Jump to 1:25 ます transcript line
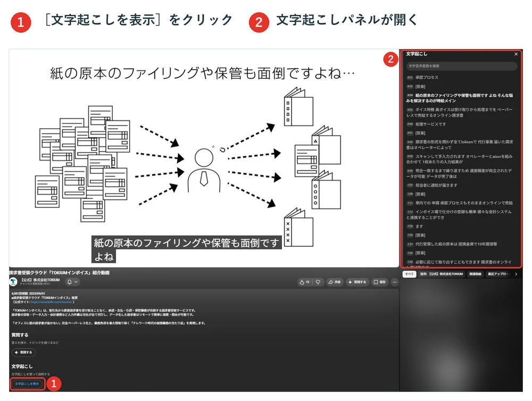Screen dimensions: 532x401 (x=461, y=226)
